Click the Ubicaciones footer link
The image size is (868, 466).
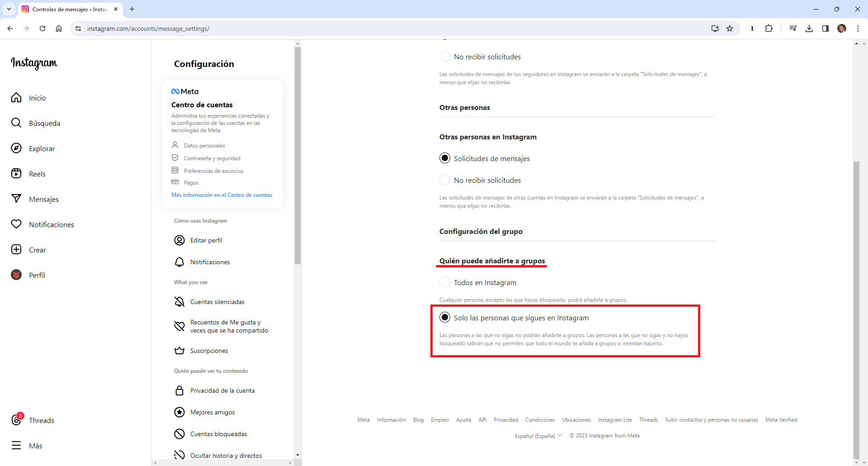click(x=576, y=420)
